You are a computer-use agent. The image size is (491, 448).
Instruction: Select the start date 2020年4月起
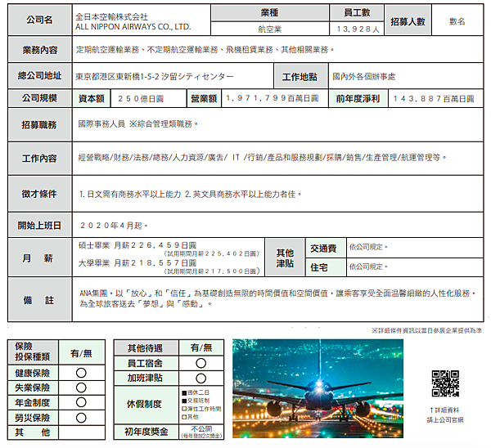pyautogui.click(x=114, y=226)
